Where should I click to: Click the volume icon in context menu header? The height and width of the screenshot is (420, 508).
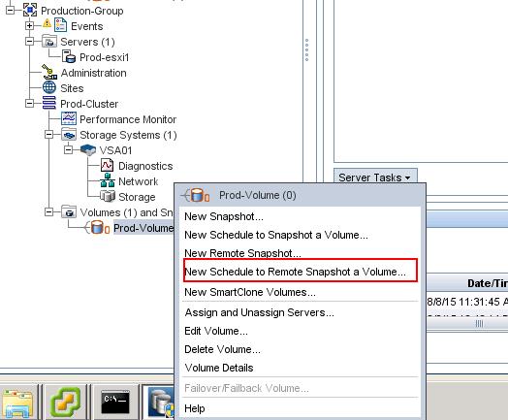[x=196, y=195]
